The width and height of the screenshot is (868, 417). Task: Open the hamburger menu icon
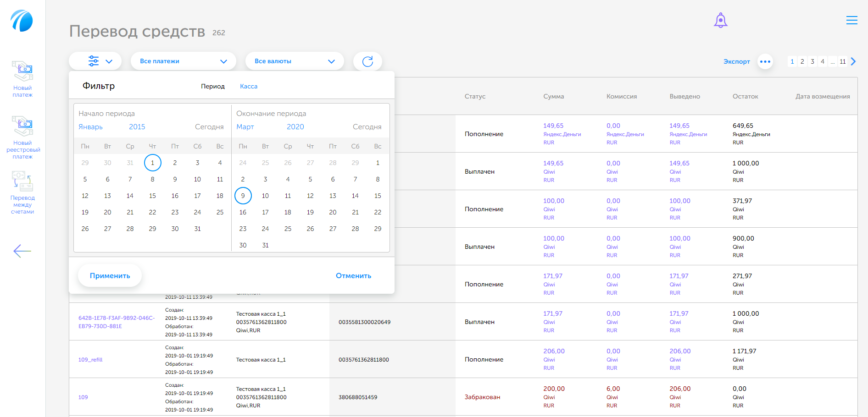coord(851,20)
